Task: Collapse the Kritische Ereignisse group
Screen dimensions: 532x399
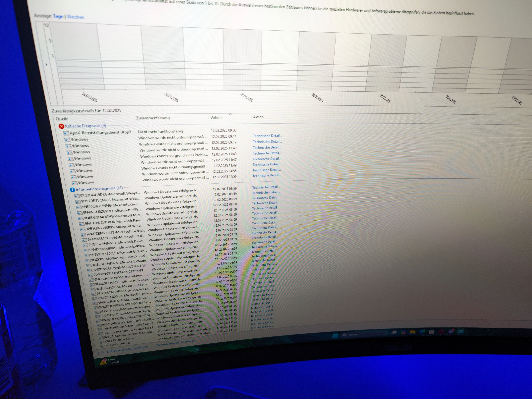Action: coord(85,126)
